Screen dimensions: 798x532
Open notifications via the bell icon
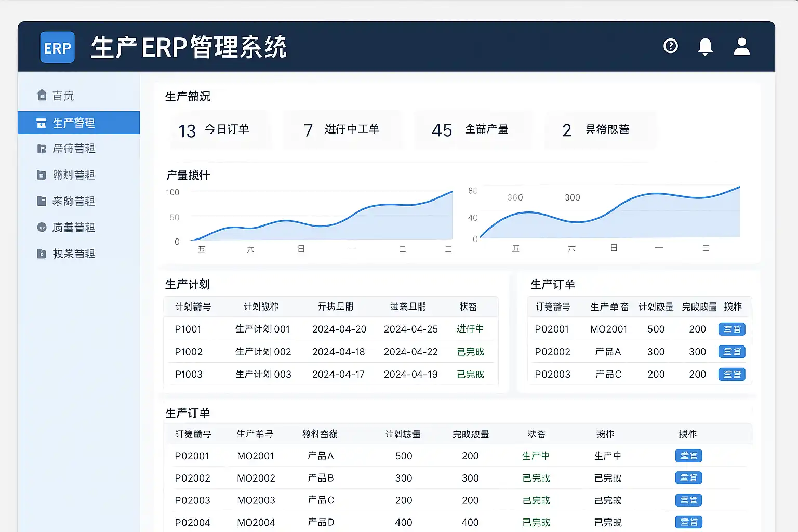coord(705,47)
